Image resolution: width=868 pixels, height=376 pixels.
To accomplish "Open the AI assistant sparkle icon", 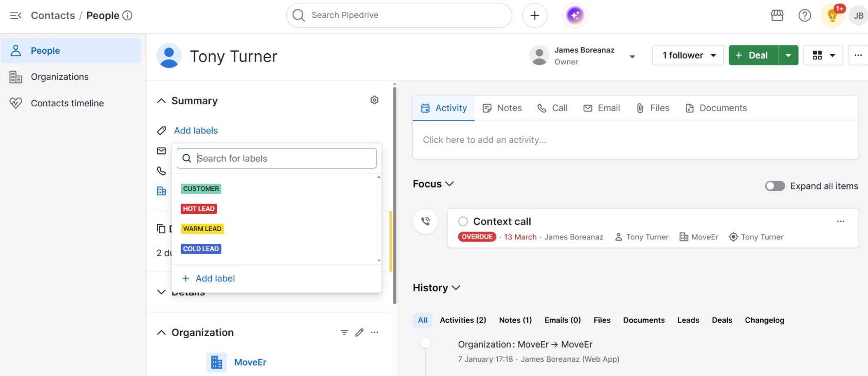I will pos(575,16).
